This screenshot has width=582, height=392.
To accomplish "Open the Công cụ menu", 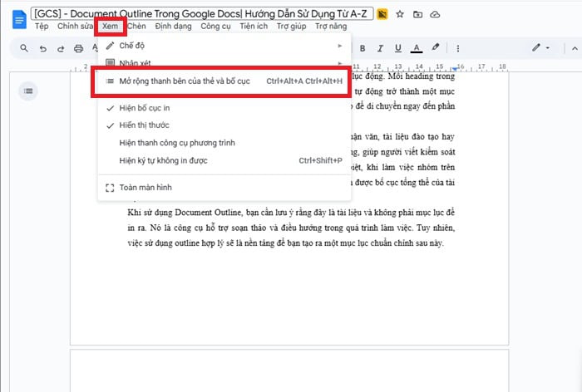I will point(215,27).
